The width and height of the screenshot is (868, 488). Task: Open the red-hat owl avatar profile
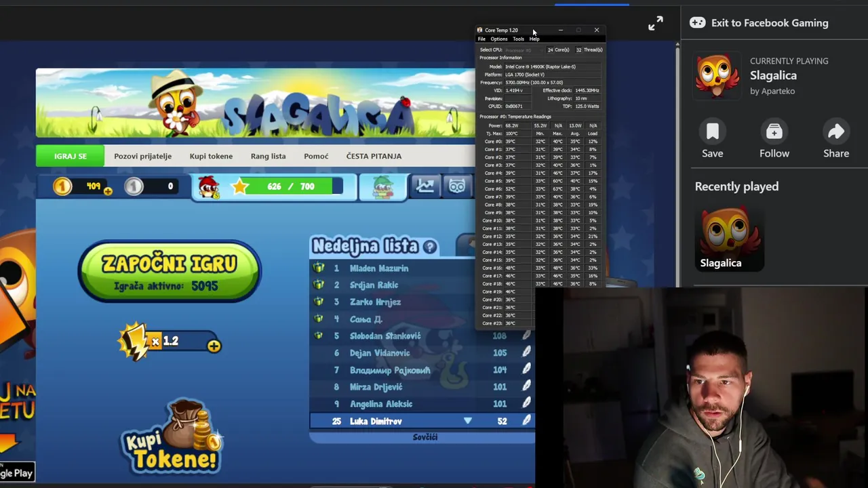coord(209,186)
